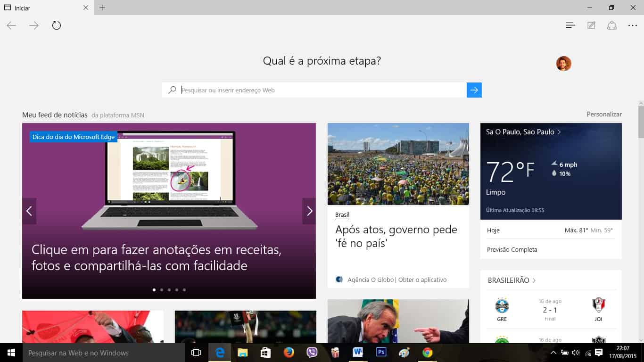Open the Brasil protest photo

[398, 164]
